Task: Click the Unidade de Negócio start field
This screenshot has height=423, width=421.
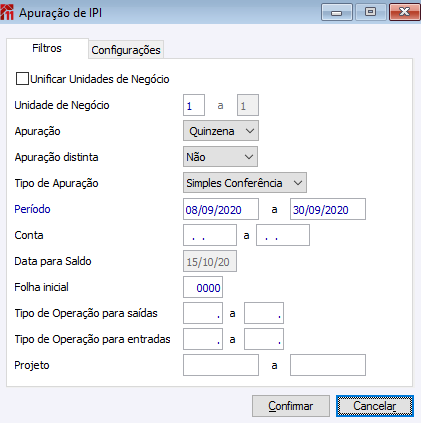Action: [x=194, y=105]
